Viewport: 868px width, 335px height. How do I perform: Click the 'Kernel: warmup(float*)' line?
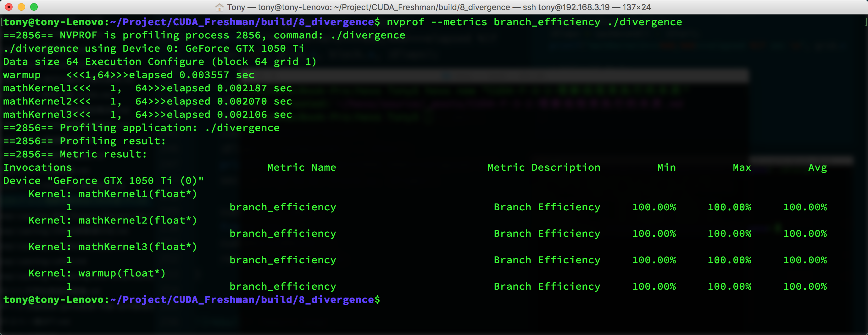pos(97,273)
